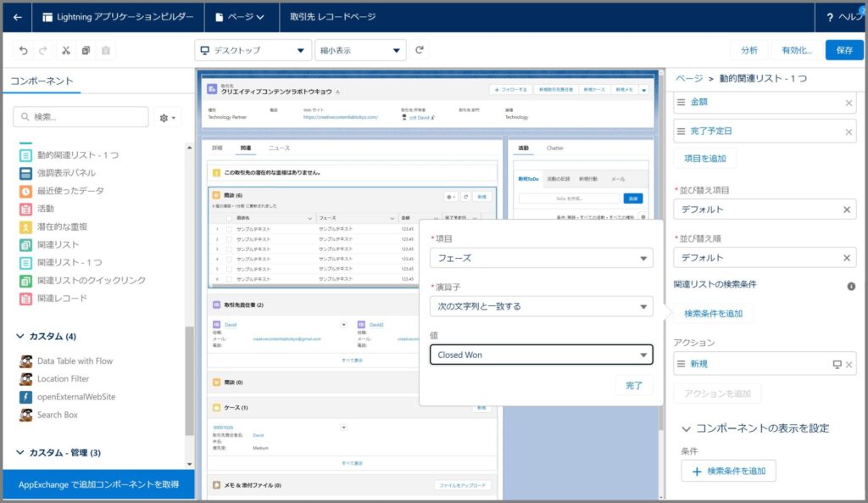Viewport: 868px width, 503px height.
Task: Open the 値 Closed Won dropdown
Action: [541, 355]
